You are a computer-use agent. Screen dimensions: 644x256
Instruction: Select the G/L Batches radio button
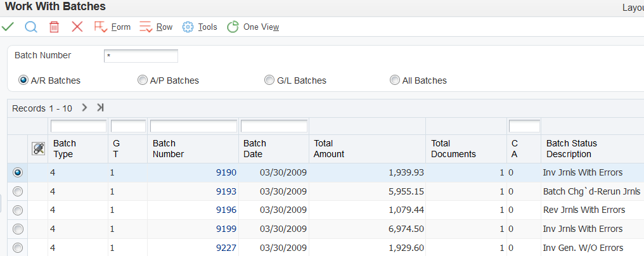pyautogui.click(x=269, y=80)
